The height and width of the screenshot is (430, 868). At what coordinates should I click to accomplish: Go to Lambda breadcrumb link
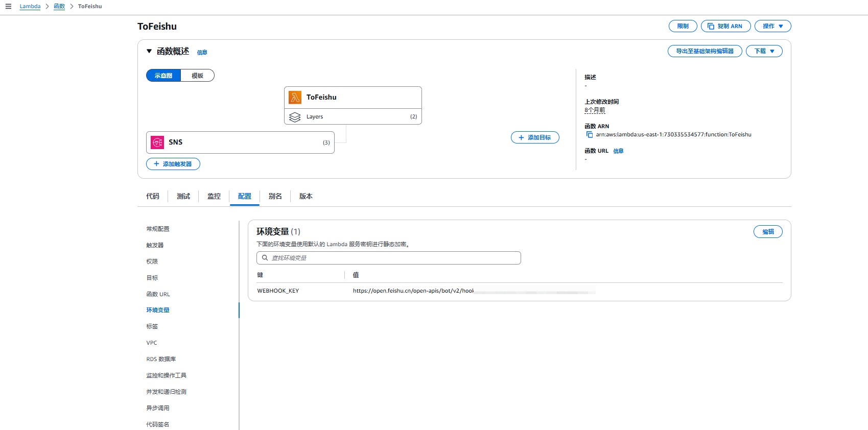(x=30, y=6)
